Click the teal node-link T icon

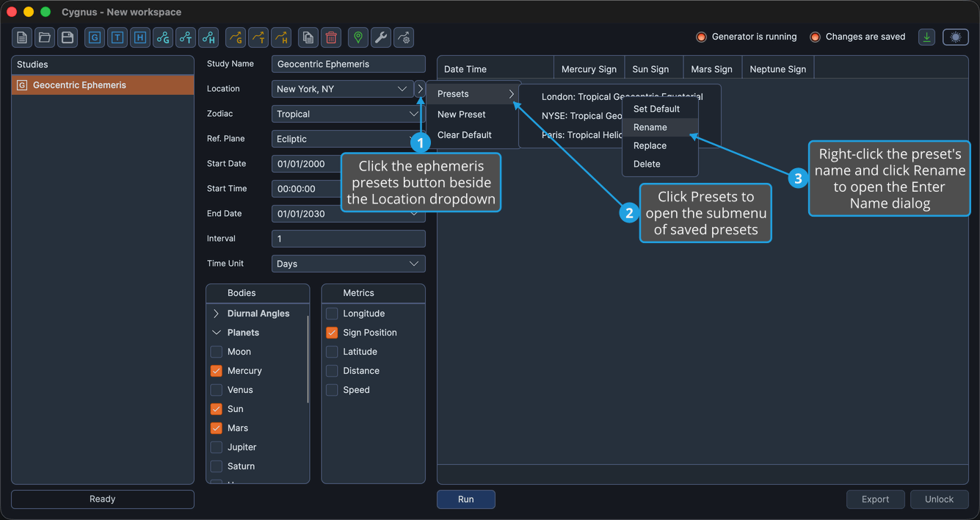[186, 37]
